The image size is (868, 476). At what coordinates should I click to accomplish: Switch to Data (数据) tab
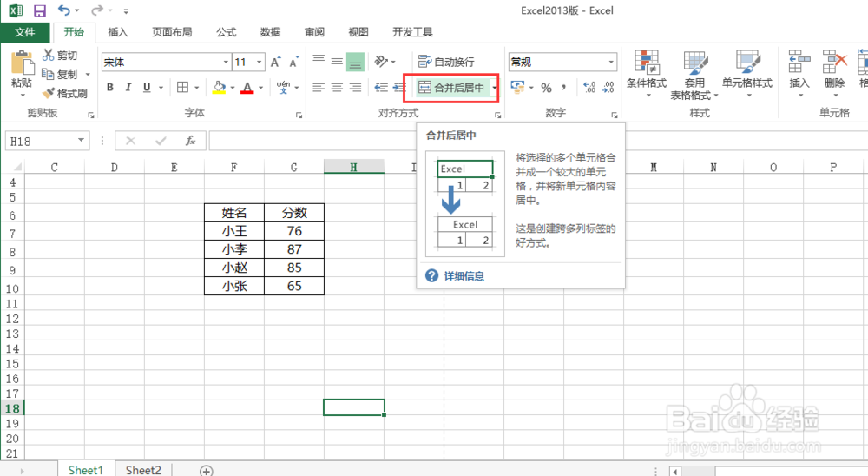(270, 32)
